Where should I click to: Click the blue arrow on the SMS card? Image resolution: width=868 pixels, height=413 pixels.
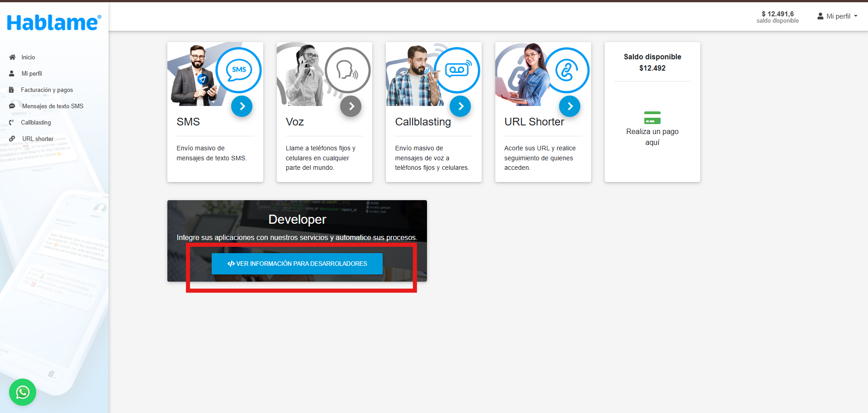click(242, 106)
